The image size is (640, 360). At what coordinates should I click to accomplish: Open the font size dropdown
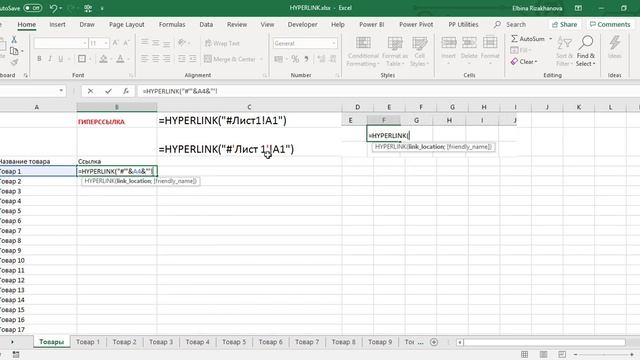106,43
